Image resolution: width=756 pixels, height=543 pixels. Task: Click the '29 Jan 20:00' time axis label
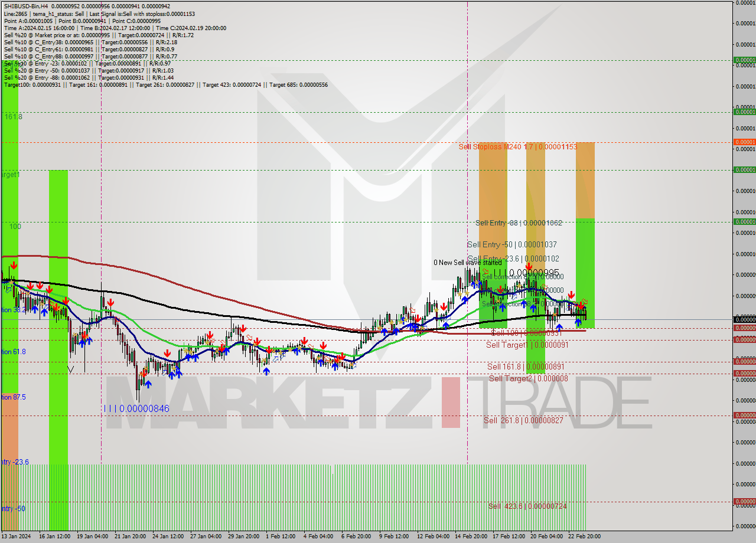tap(243, 537)
